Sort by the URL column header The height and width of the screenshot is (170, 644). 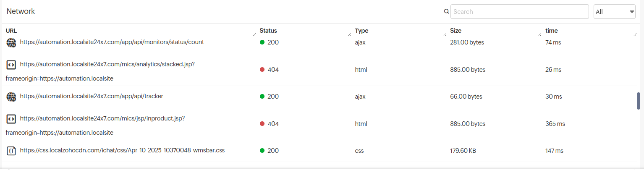tap(11, 31)
